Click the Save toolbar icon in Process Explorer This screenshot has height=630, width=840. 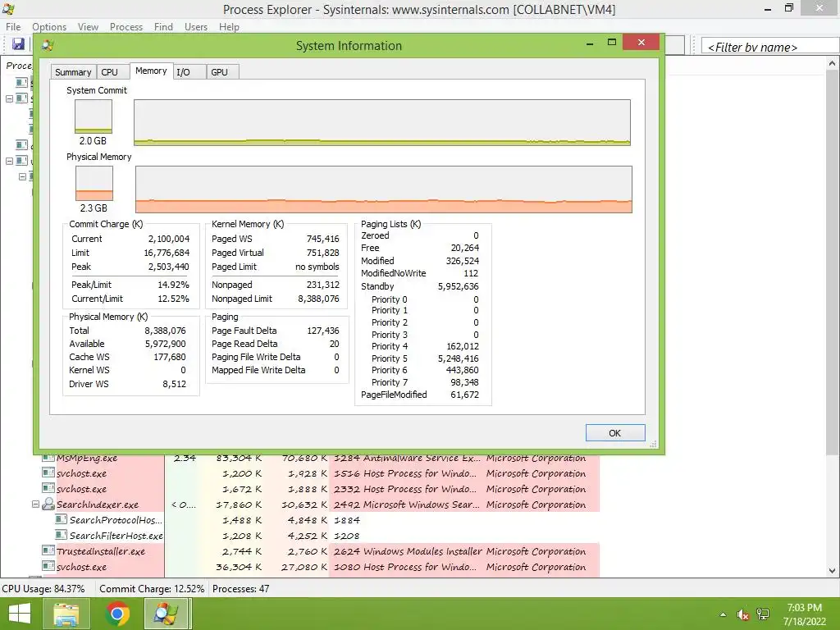[x=18, y=44]
